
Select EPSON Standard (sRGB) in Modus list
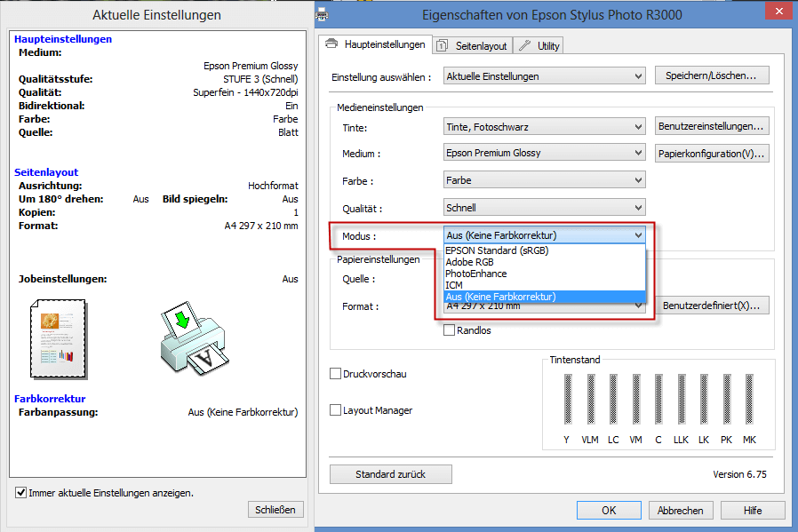pos(545,250)
